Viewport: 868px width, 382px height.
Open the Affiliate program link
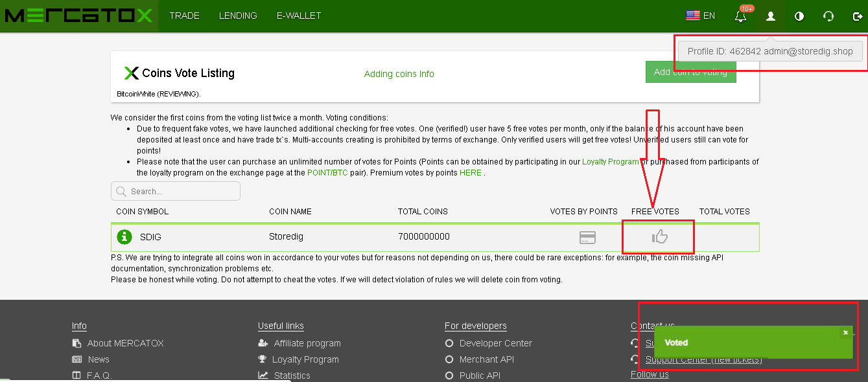[307, 343]
